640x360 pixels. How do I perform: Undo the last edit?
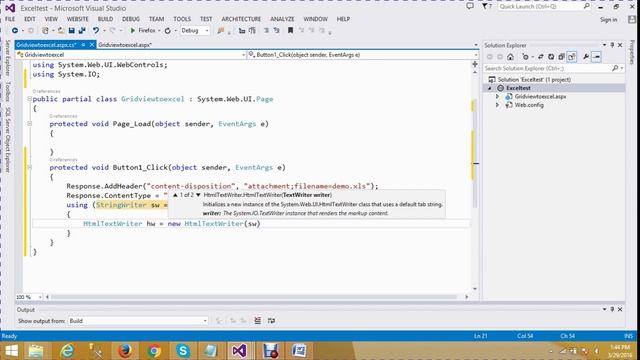point(96,31)
